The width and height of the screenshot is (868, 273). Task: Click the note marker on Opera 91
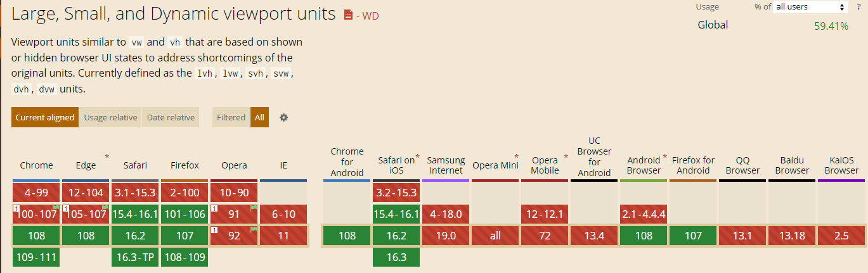point(214,208)
